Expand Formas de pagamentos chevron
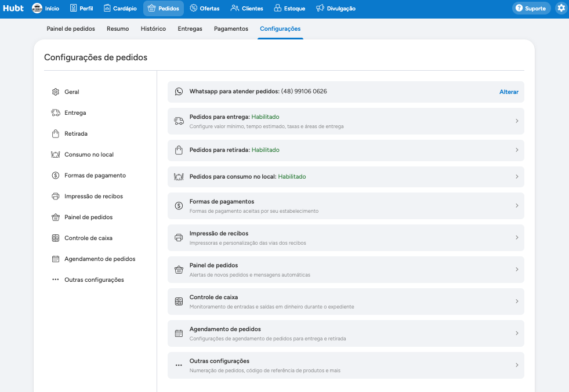The image size is (569, 392). [x=517, y=205]
